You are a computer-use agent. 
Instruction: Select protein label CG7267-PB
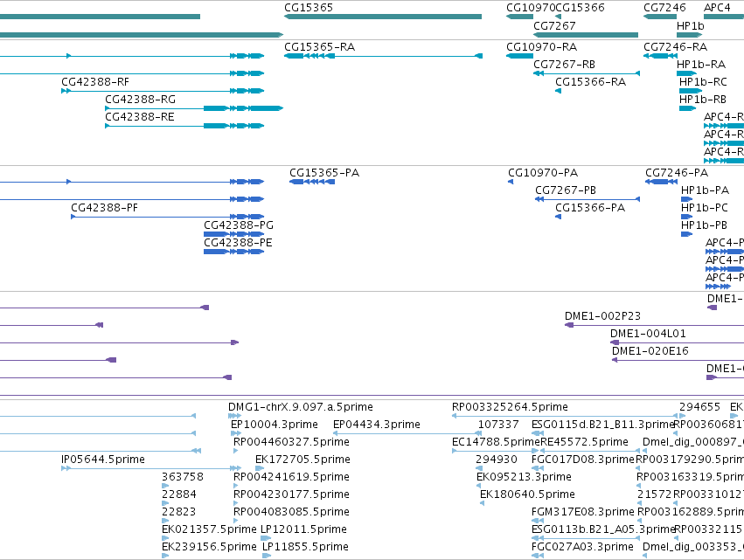click(566, 190)
